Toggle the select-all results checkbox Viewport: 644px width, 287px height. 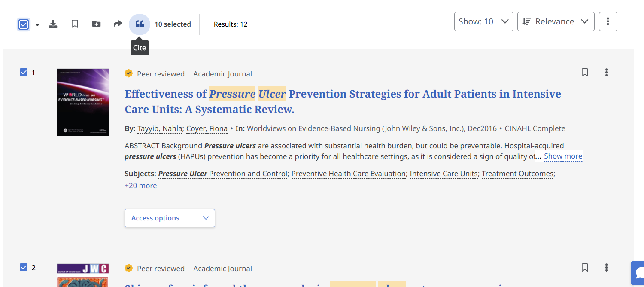click(24, 24)
